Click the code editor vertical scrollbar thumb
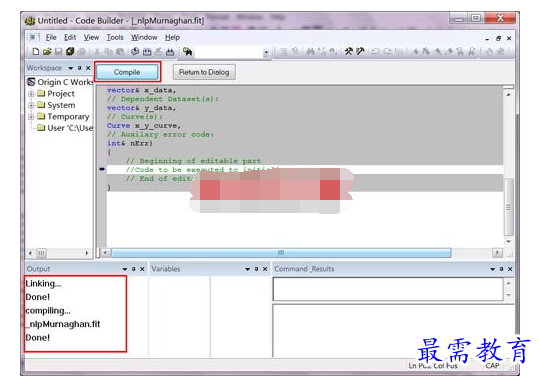Image resolution: width=539 pixels, height=382 pixels. pyautogui.click(x=508, y=207)
